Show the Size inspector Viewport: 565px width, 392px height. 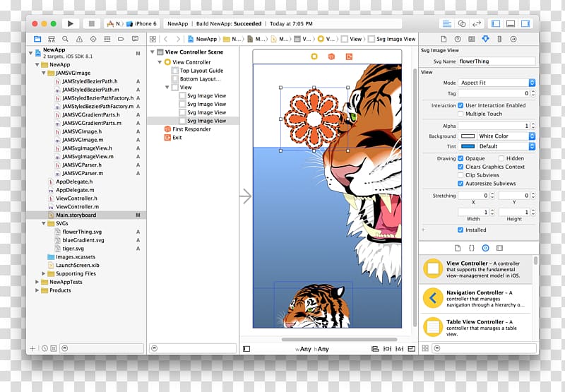[x=499, y=39]
